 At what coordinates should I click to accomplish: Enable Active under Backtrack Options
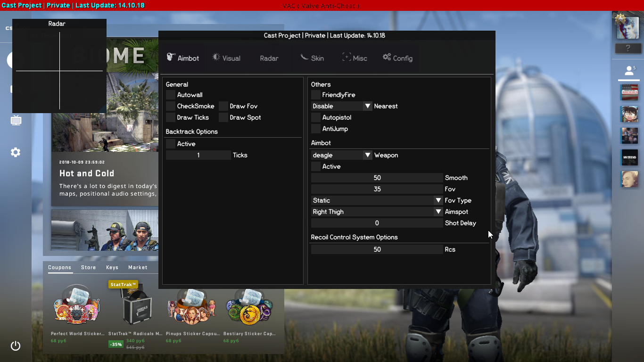(171, 144)
